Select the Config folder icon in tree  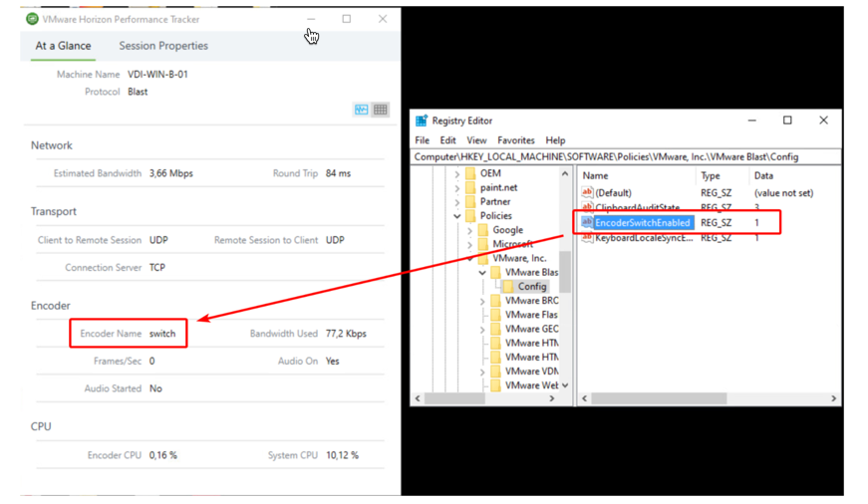click(507, 287)
